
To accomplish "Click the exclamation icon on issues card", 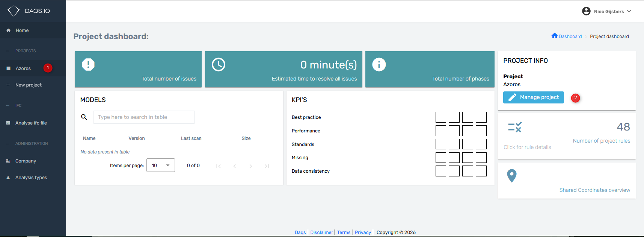I will click(88, 64).
